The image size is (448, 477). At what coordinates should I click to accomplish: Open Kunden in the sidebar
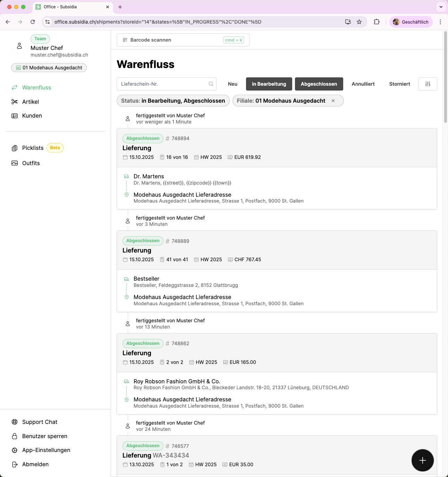(32, 116)
